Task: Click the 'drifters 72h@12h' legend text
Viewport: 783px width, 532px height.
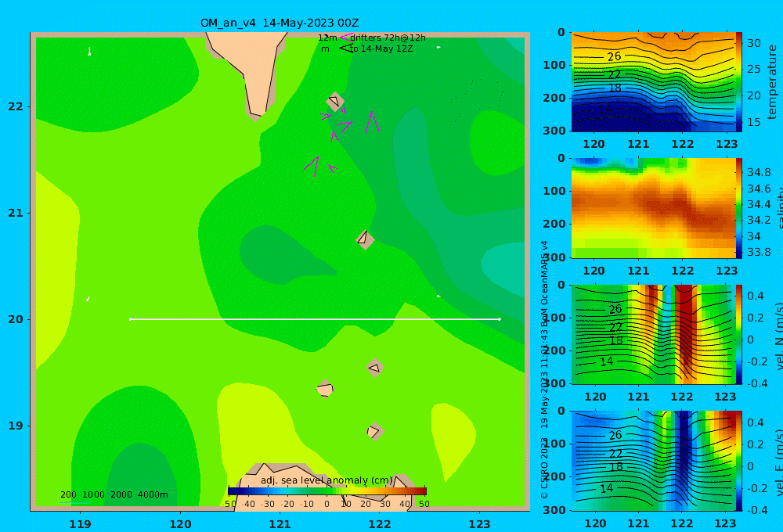Action: [388, 38]
